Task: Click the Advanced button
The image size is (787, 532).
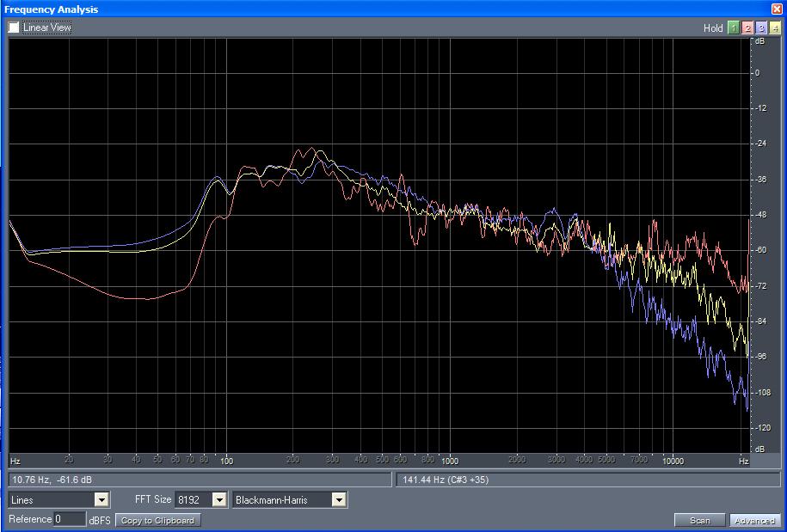Action: click(754, 521)
